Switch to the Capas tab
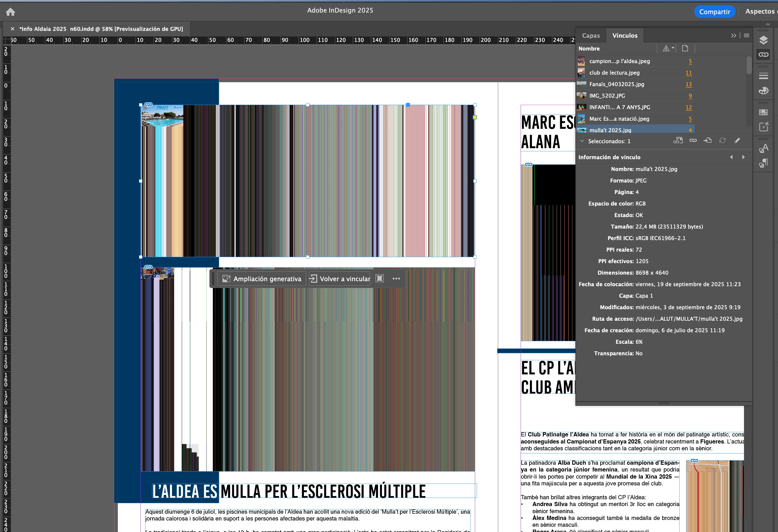778x532 pixels. pyautogui.click(x=591, y=36)
